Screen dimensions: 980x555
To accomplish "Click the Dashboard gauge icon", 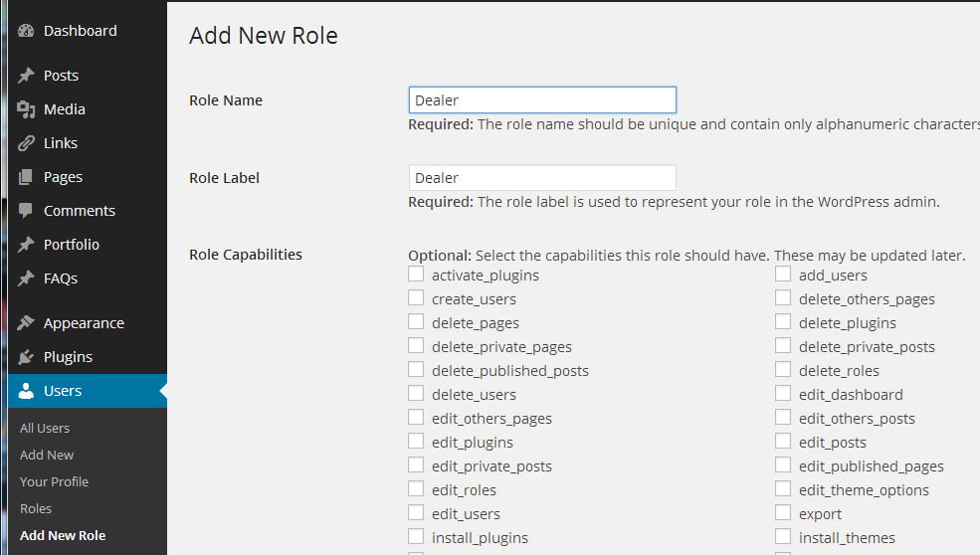I will click(26, 31).
